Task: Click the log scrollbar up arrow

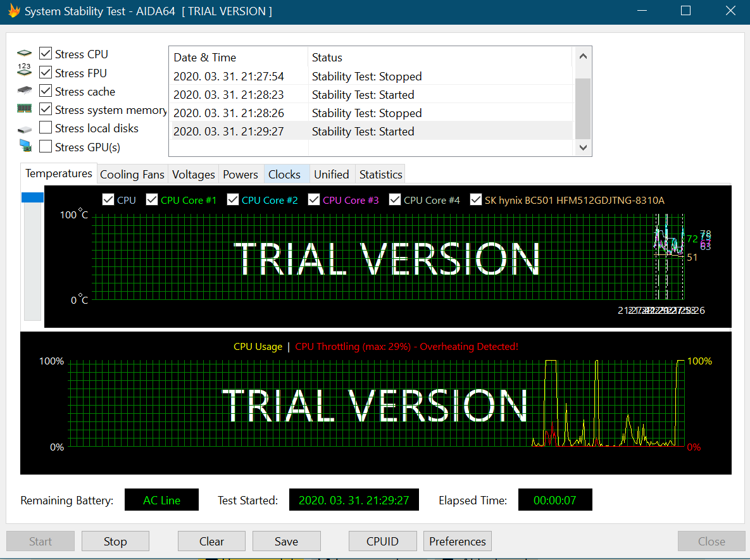Action: coord(582,56)
